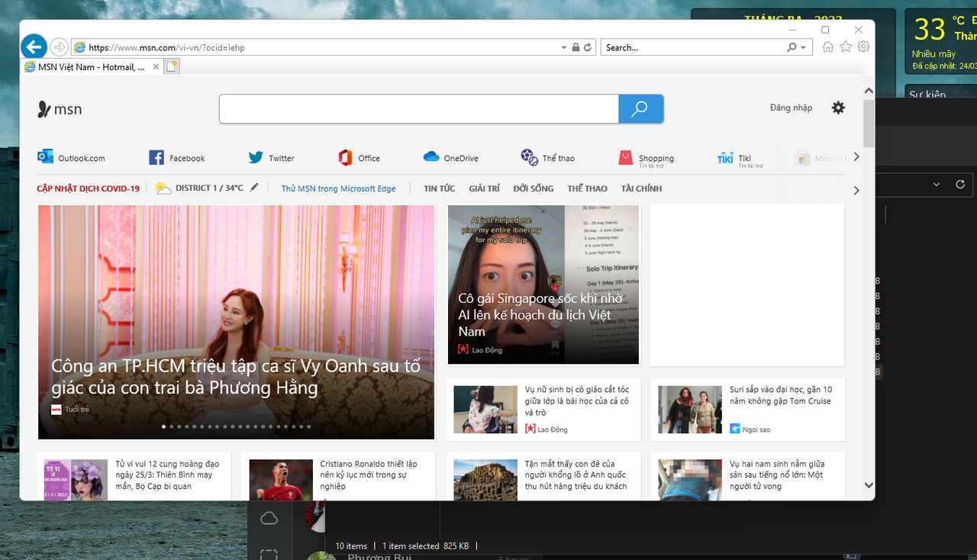
Task: Open Outlook.com shortcut
Action: [71, 158]
